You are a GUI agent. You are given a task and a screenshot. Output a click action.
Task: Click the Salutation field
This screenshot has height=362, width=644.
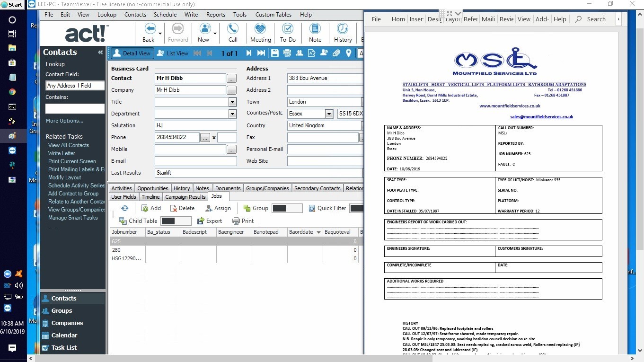[196, 125]
